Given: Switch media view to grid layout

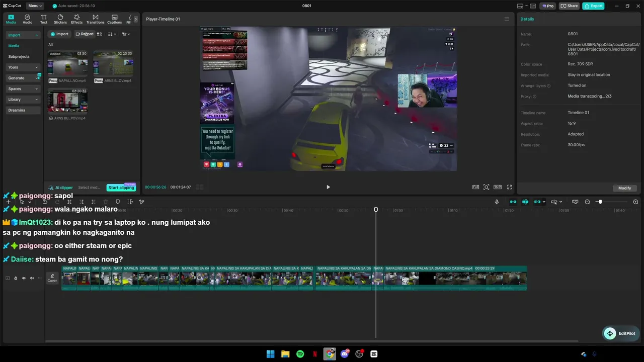Looking at the screenshot, I should tap(99, 34).
